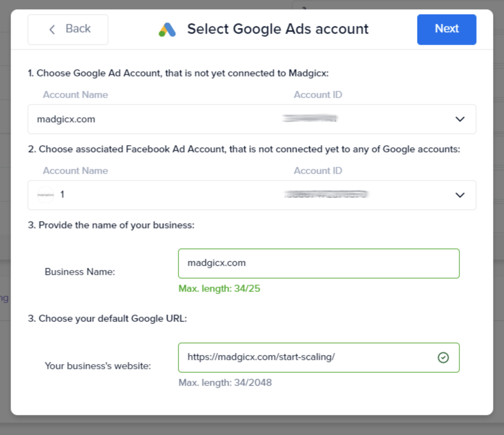This screenshot has width=504, height=435.
Task: Click the blue Next button
Action: 446,29
